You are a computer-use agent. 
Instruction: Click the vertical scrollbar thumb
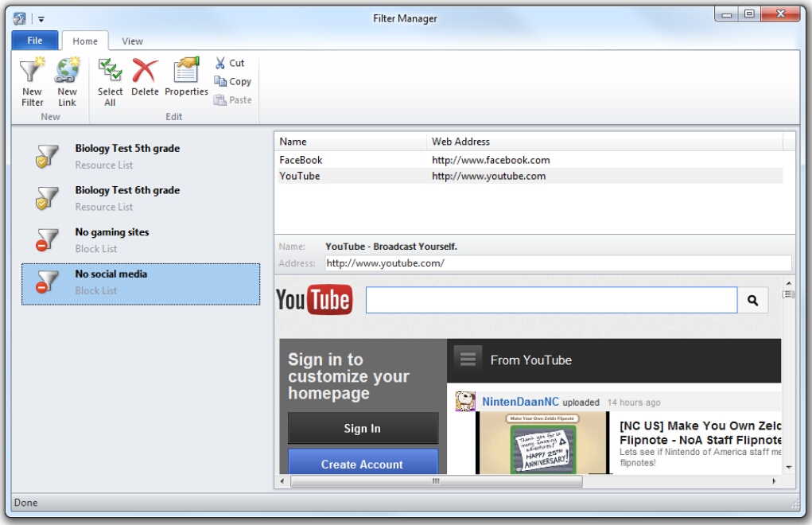click(789, 294)
